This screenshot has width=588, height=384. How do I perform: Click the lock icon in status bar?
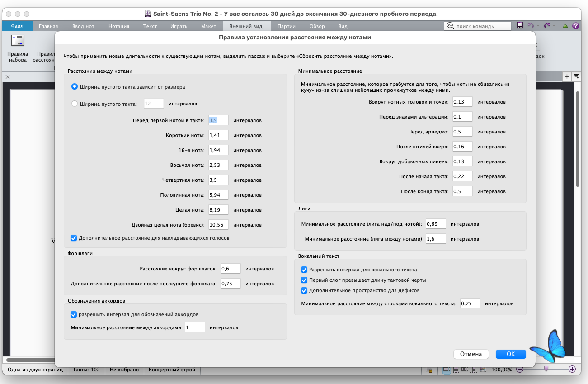[x=430, y=370]
